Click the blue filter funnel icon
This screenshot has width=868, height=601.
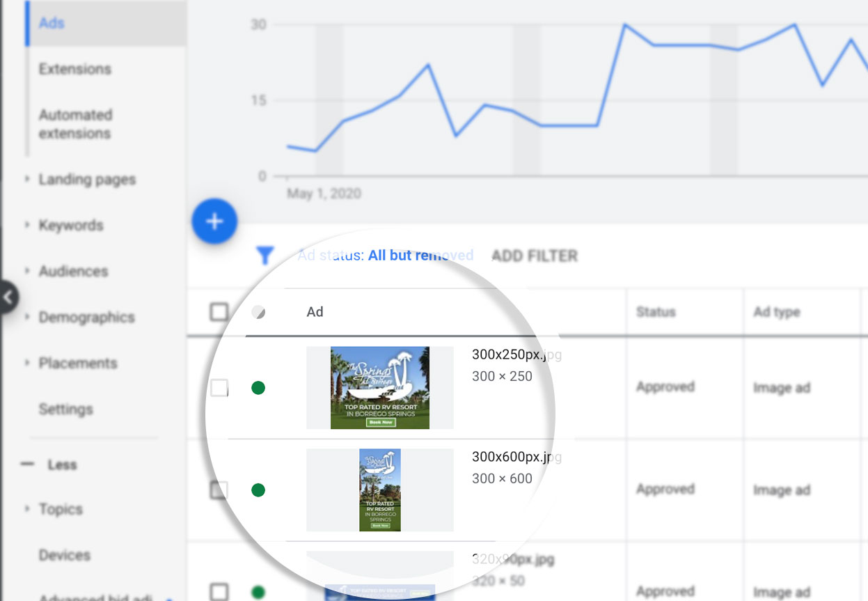tap(265, 256)
